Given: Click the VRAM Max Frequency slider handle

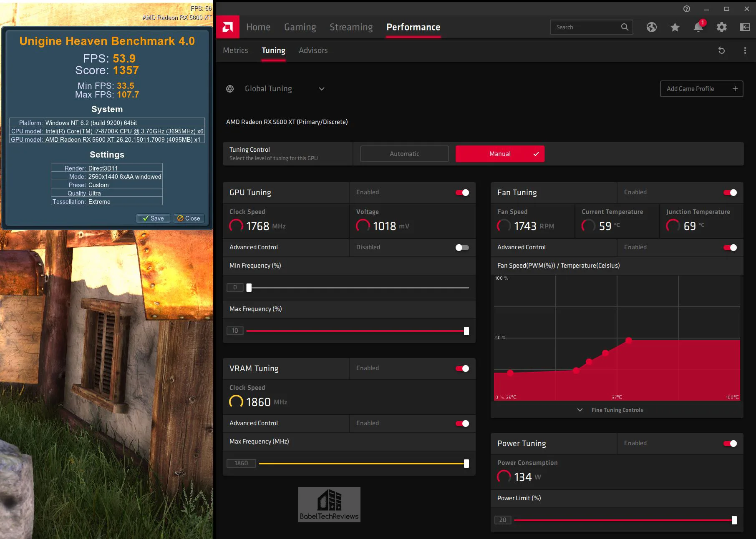Looking at the screenshot, I should point(466,464).
